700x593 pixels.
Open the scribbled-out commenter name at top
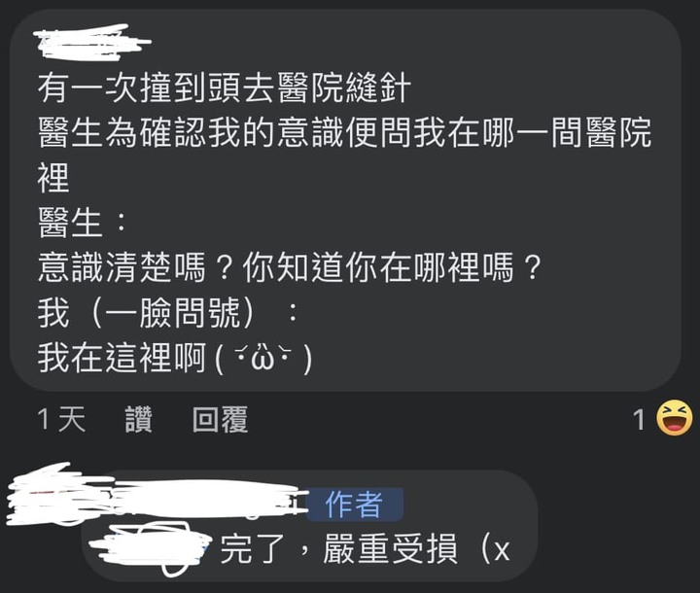[93, 42]
